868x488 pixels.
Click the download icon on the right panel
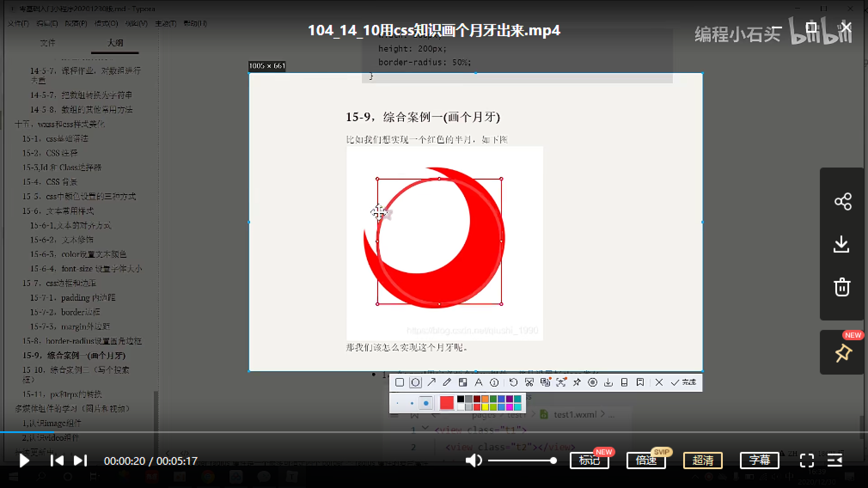(x=841, y=244)
